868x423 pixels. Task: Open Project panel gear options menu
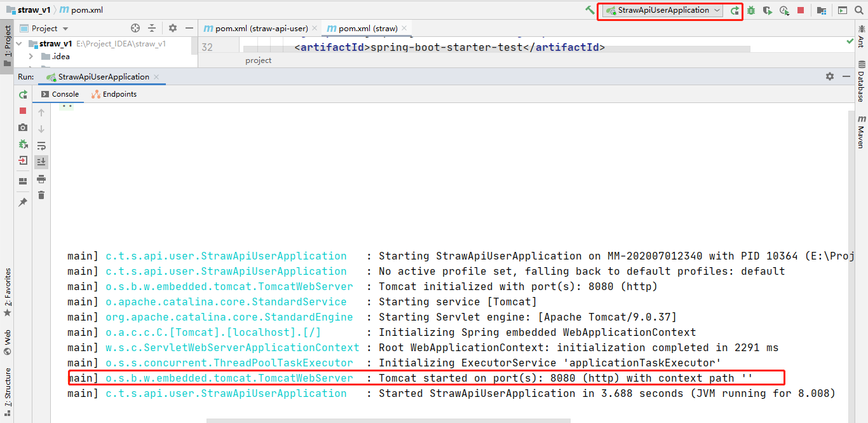(173, 28)
